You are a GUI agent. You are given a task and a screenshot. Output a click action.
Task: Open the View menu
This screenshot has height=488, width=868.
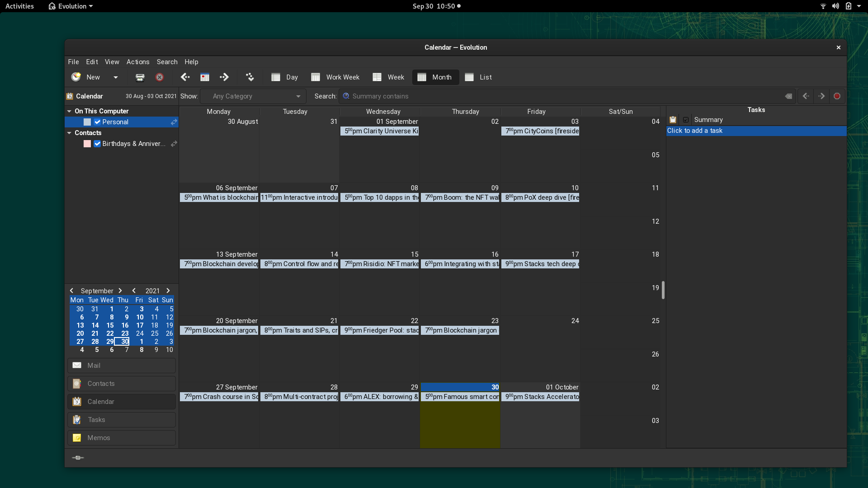[112, 62]
